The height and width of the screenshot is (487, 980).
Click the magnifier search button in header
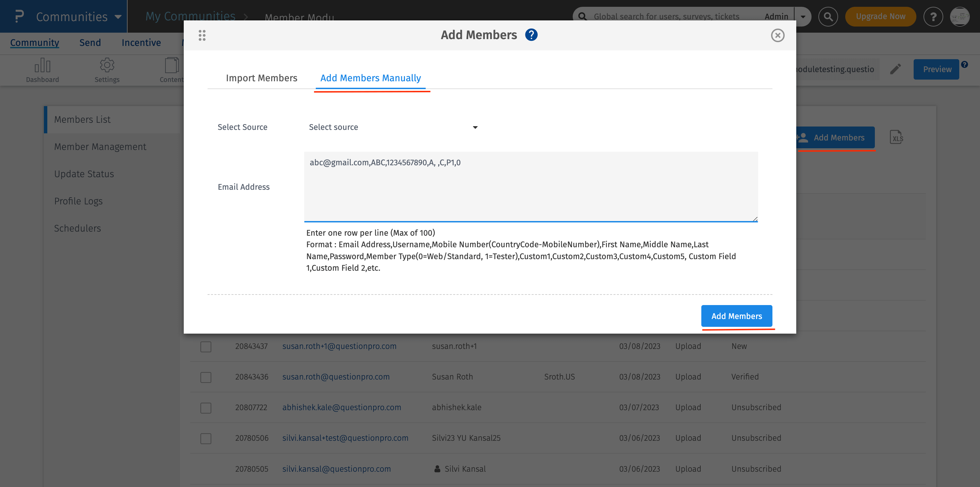[828, 17]
